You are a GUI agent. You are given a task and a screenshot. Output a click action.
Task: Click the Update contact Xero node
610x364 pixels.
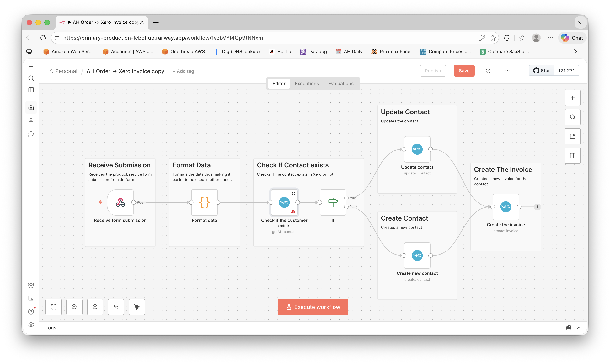tap(417, 149)
